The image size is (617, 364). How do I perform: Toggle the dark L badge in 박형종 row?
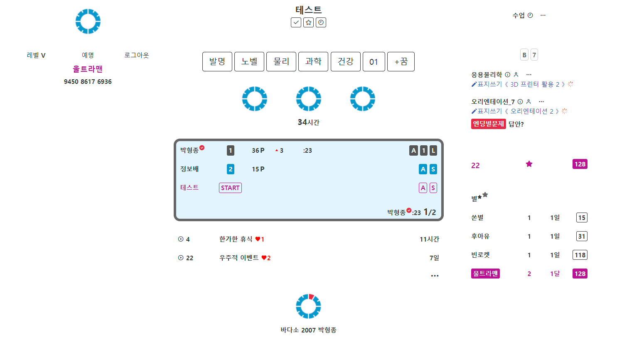point(433,151)
